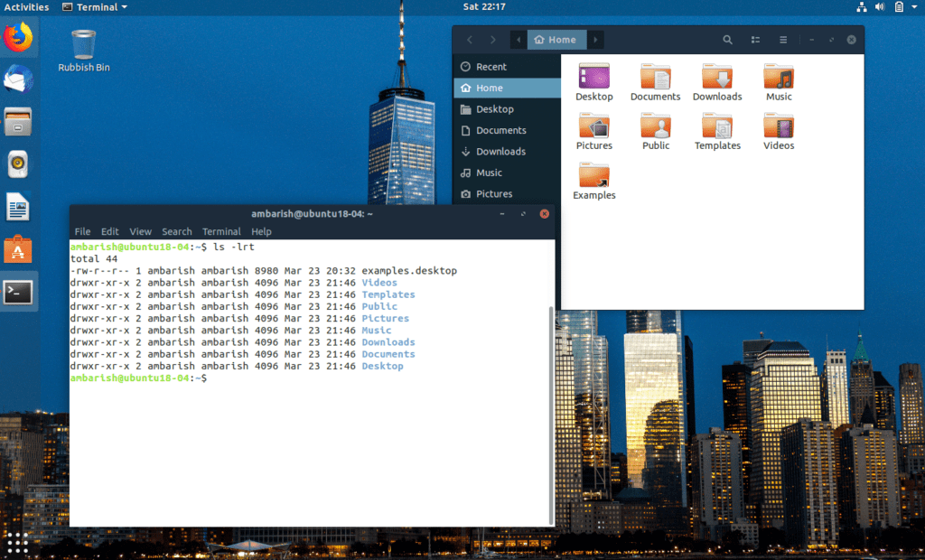Open the Public folder icon
The width and height of the screenshot is (925, 560).
pos(656,131)
